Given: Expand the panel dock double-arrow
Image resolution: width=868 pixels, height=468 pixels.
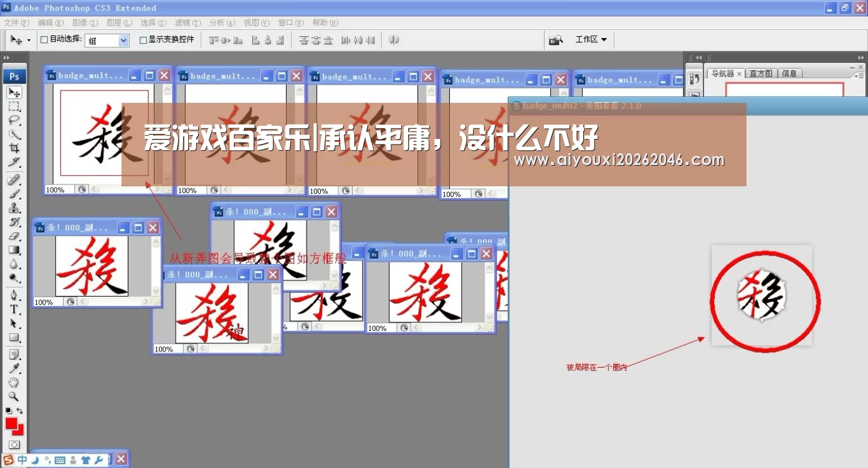Looking at the screenshot, I should tap(699, 57).
